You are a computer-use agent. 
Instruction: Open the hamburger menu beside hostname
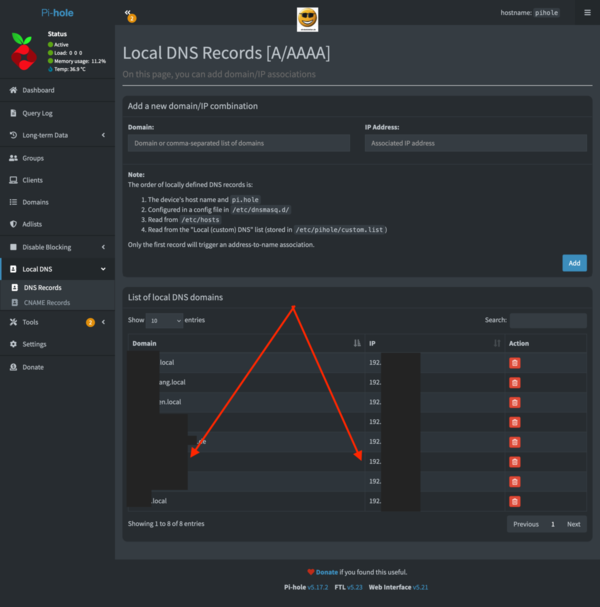[x=587, y=13]
